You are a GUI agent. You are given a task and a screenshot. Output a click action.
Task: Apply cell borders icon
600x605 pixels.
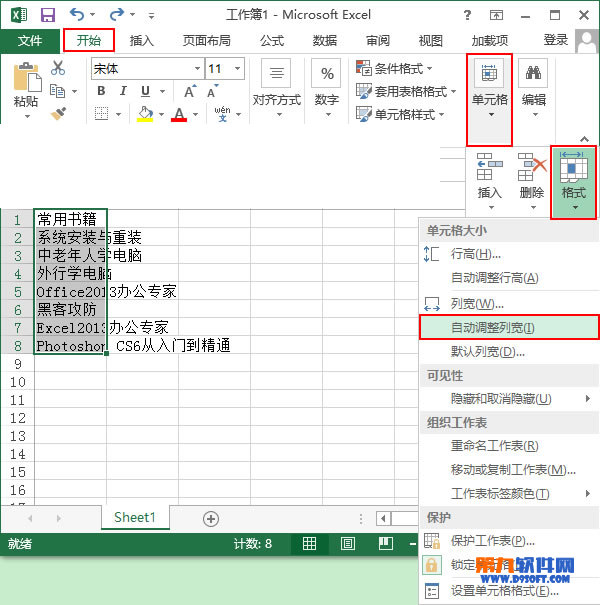(101, 113)
